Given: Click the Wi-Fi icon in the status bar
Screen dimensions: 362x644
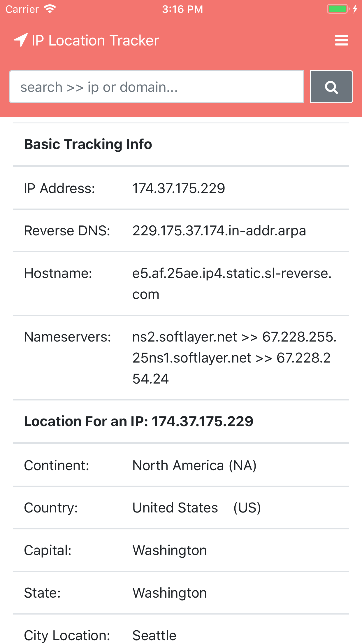Looking at the screenshot, I should [x=50, y=9].
